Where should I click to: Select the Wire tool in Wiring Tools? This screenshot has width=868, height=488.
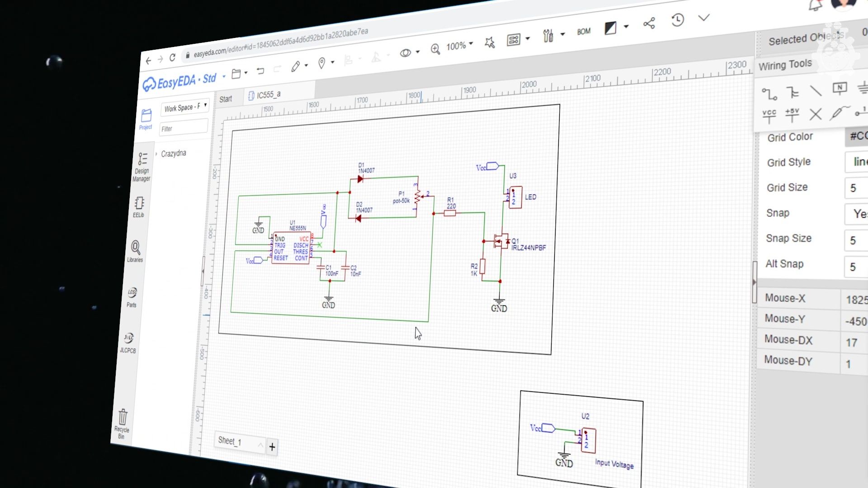(769, 94)
